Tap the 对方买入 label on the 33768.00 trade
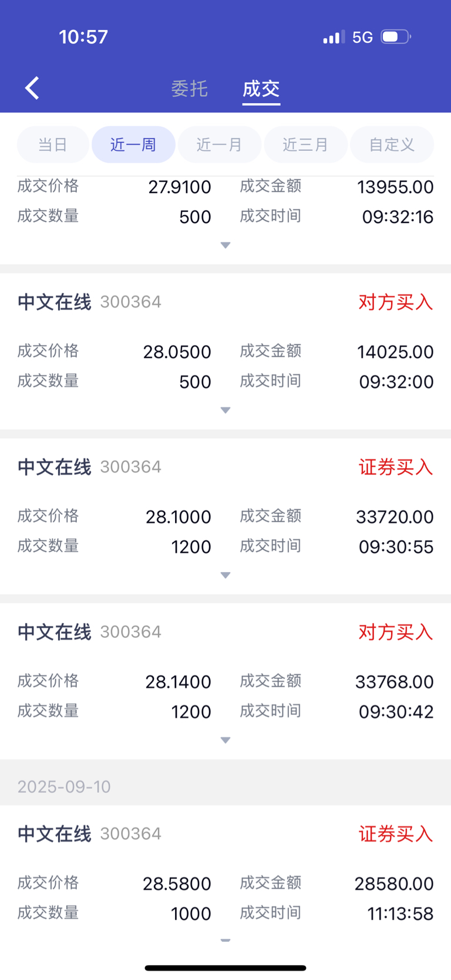This screenshot has height=980, width=451. (395, 632)
